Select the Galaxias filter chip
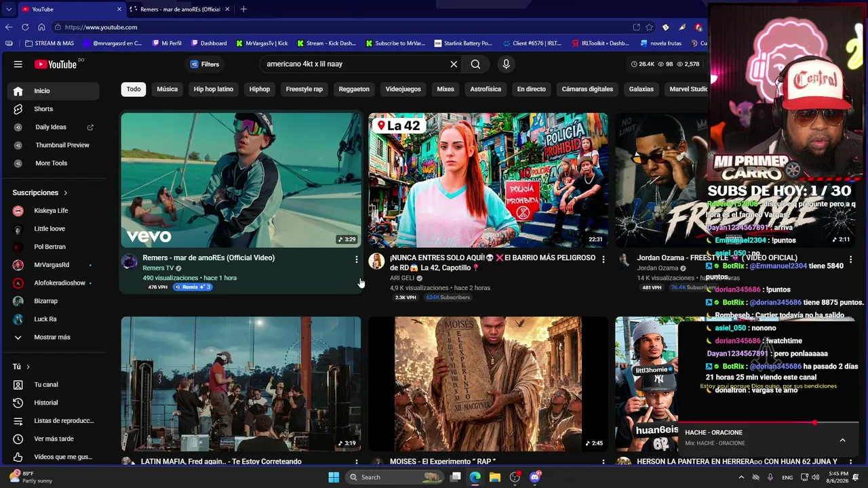 tap(642, 89)
